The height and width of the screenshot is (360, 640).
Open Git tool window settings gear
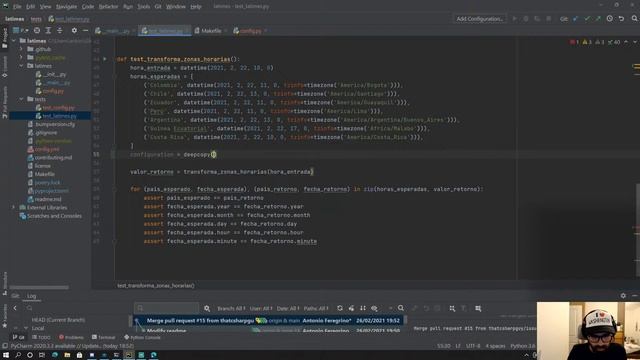[623, 296]
